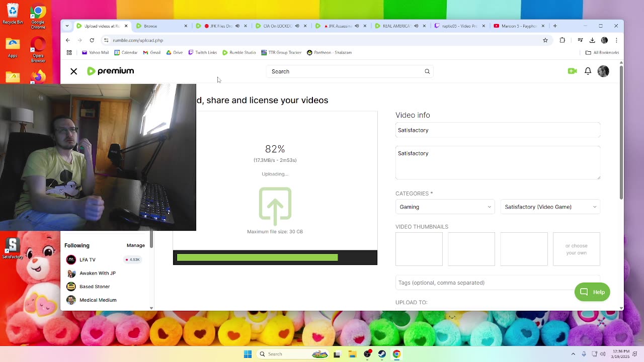Select the second video thumbnail slot
Image resolution: width=644 pixels, height=362 pixels.
[x=471, y=249]
